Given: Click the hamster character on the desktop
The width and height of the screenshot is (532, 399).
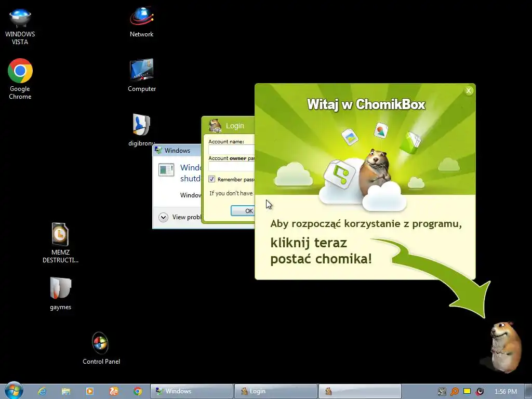Looking at the screenshot, I should pyautogui.click(x=504, y=347).
